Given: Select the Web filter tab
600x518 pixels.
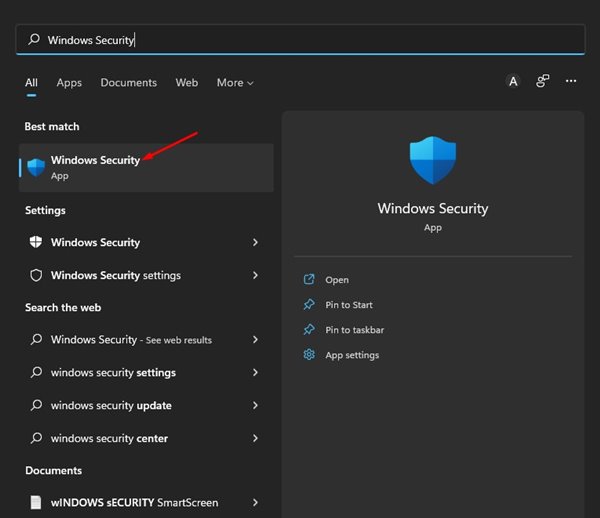Looking at the screenshot, I should pos(187,83).
